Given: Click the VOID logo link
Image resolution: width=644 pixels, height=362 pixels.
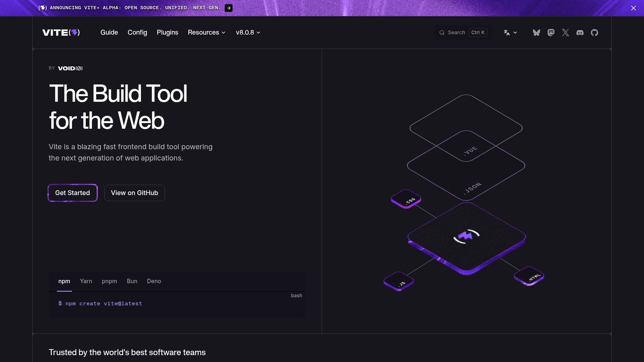Looking at the screenshot, I should (x=70, y=68).
